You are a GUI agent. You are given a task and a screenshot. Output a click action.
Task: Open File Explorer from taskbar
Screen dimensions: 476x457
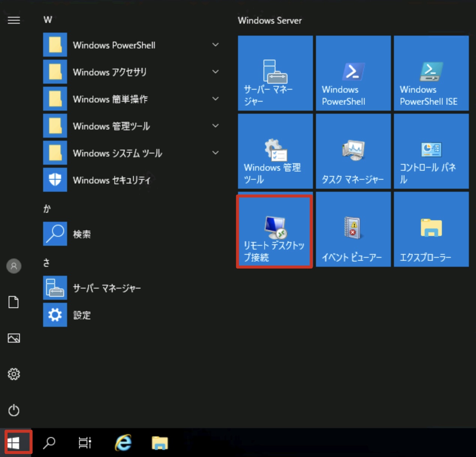click(x=160, y=443)
